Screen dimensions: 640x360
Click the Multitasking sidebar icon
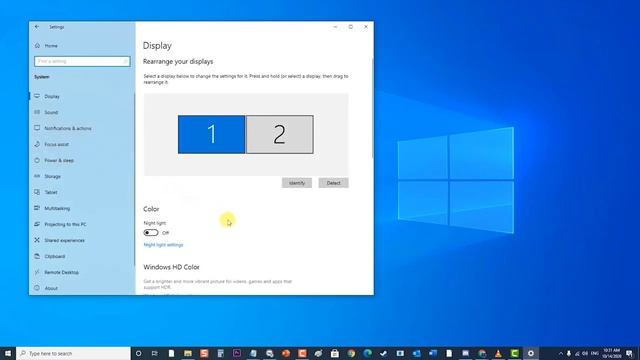point(37,208)
